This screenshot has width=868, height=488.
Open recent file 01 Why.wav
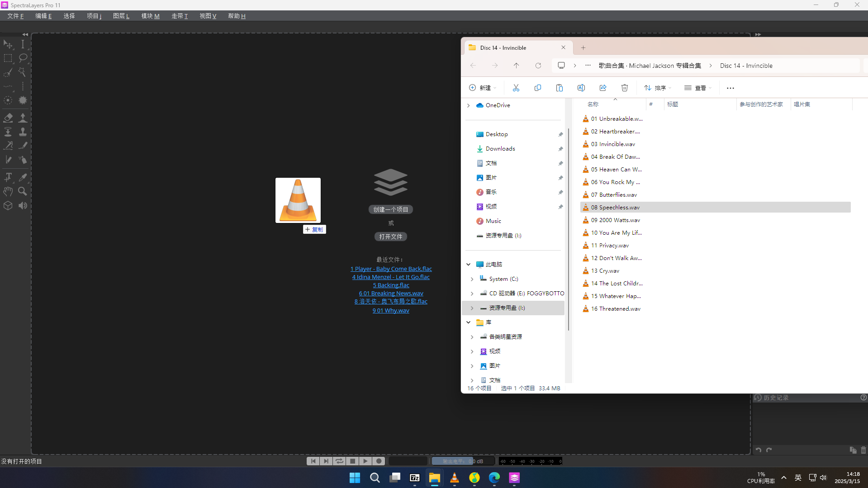pos(391,310)
